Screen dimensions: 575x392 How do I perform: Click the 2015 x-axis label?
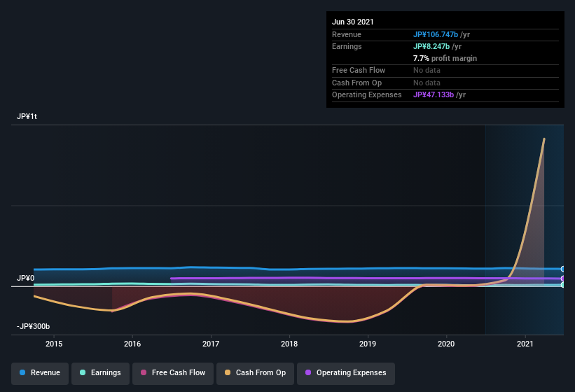click(54, 344)
